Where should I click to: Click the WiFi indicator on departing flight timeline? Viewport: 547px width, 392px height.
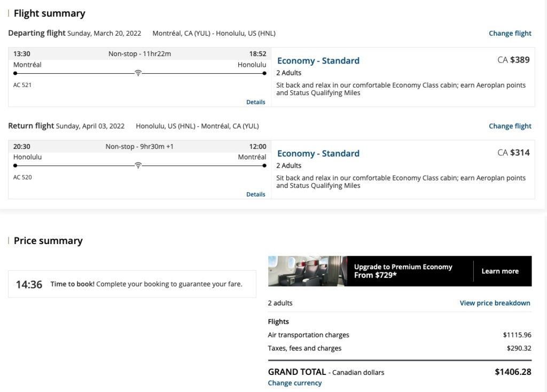138,73
